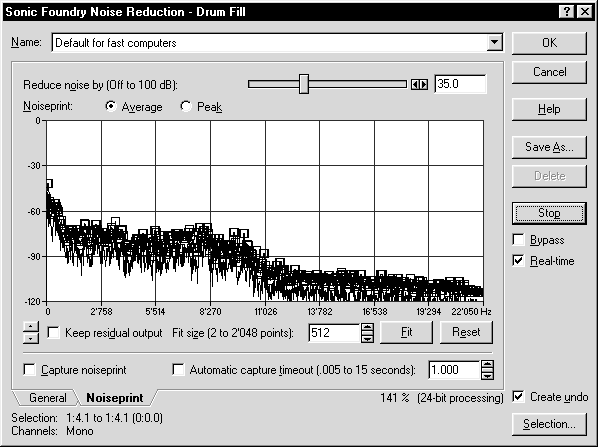Enable Keep residual output checkbox
The image size is (598, 447).
[53, 333]
